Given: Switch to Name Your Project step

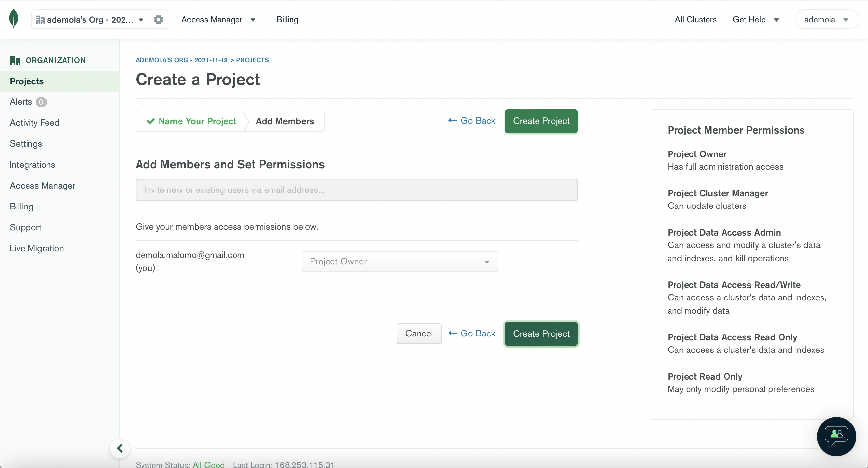Looking at the screenshot, I should pos(190,121).
